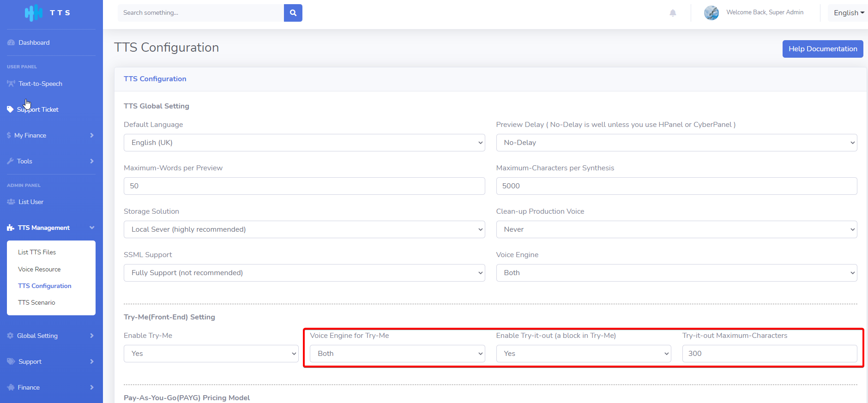Viewport: 868px width, 403px height.
Task: Open the English language selector
Action: coord(849,13)
